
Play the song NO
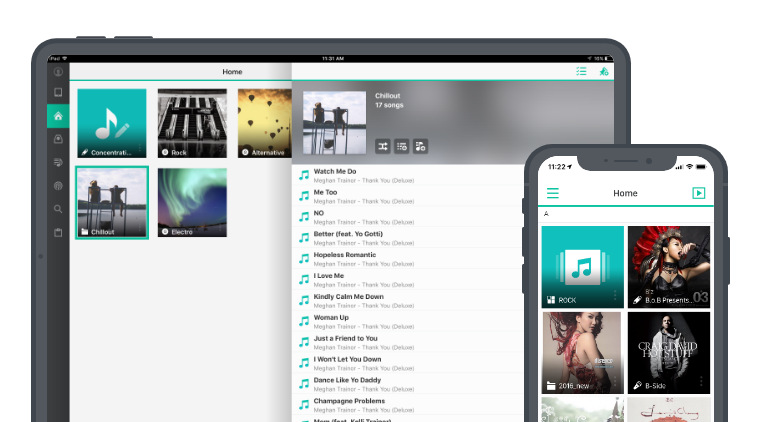pos(408,217)
